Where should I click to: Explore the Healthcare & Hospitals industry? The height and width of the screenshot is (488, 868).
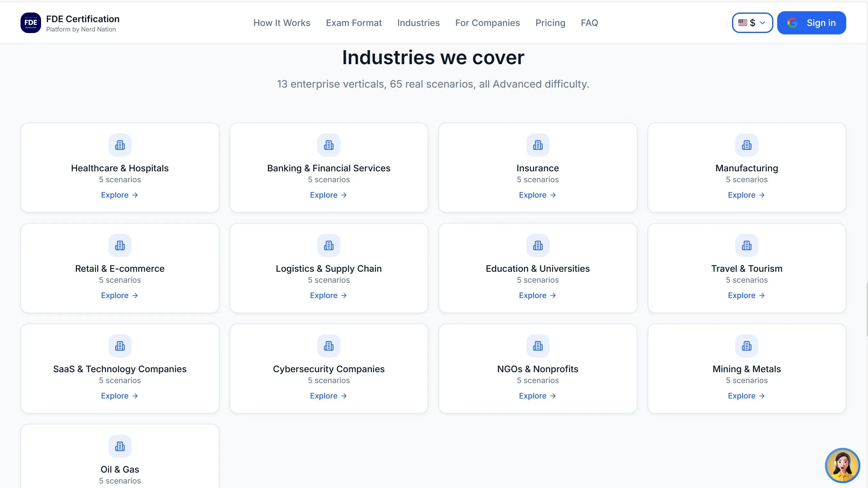coord(120,195)
